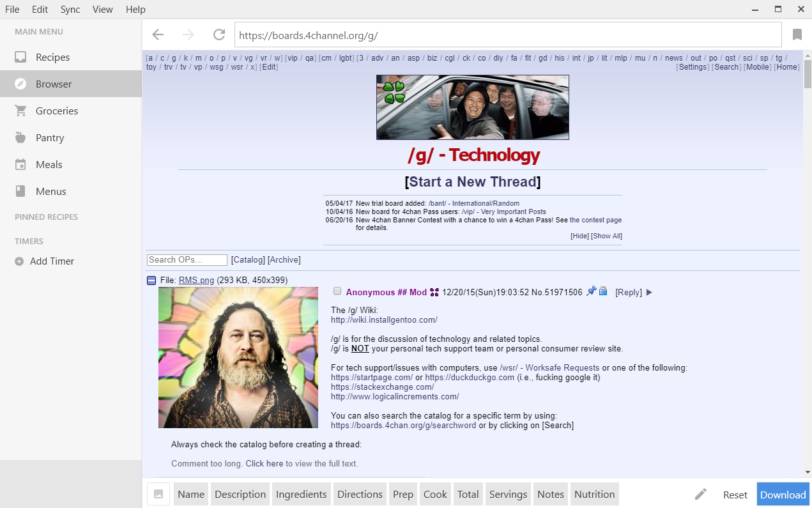Open the stackexchange.com link
Screen dimensions: 812x508
point(383,387)
